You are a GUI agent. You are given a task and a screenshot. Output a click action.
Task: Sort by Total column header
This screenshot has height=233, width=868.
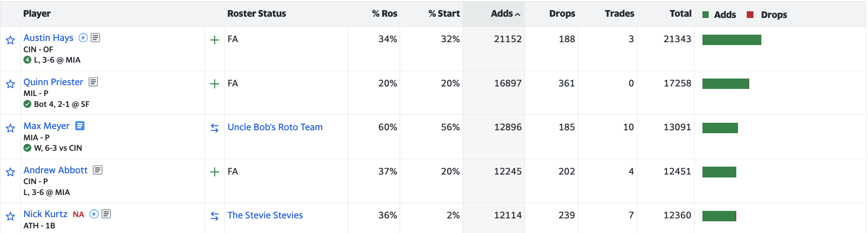680,14
